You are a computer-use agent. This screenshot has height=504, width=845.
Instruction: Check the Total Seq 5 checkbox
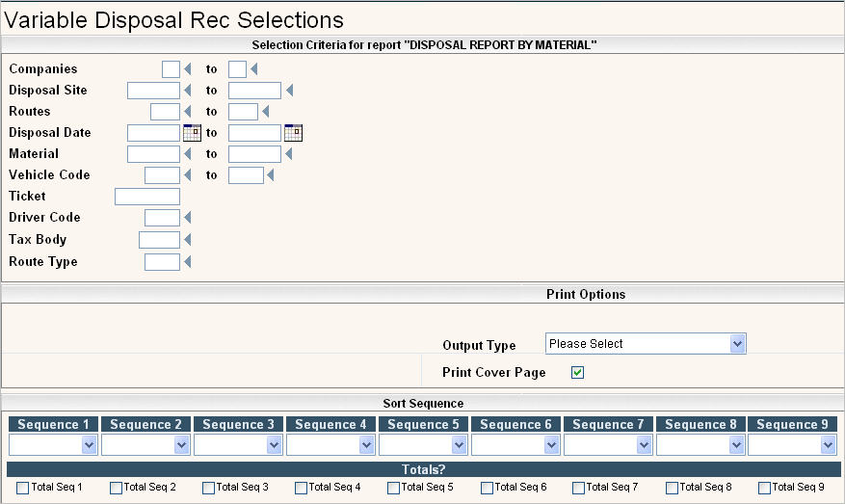(393, 488)
